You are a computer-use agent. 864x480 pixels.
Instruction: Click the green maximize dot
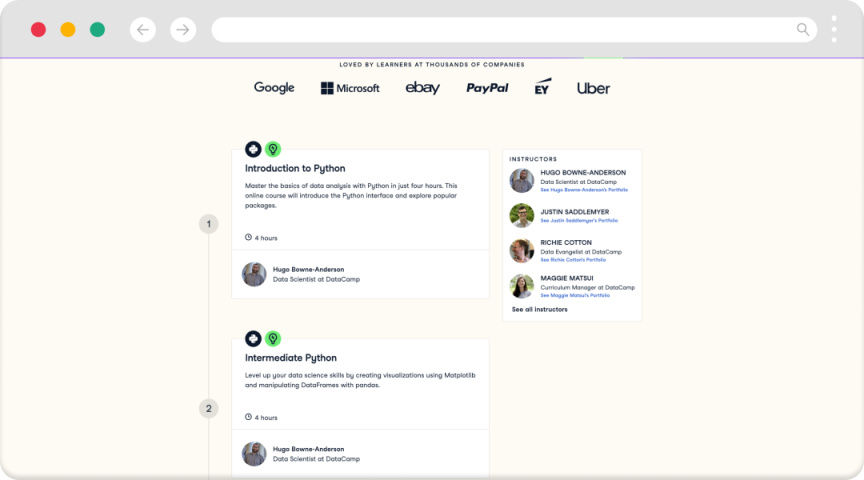coord(98,29)
